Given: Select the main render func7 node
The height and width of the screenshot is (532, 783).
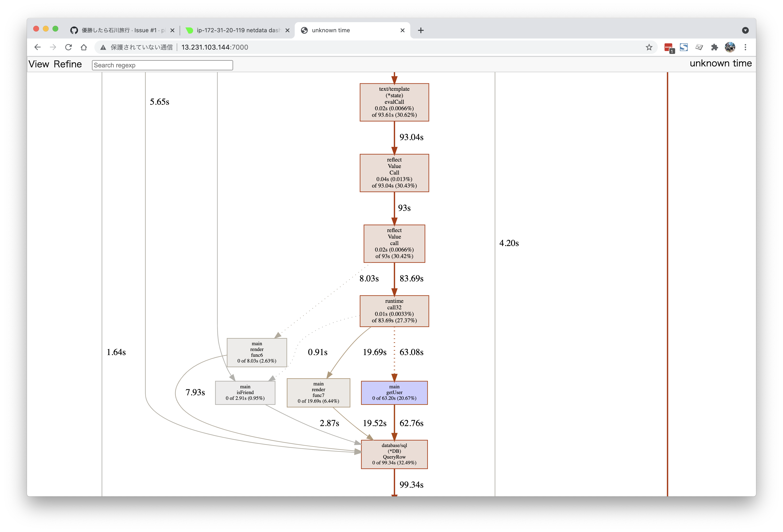Looking at the screenshot, I should point(318,393).
